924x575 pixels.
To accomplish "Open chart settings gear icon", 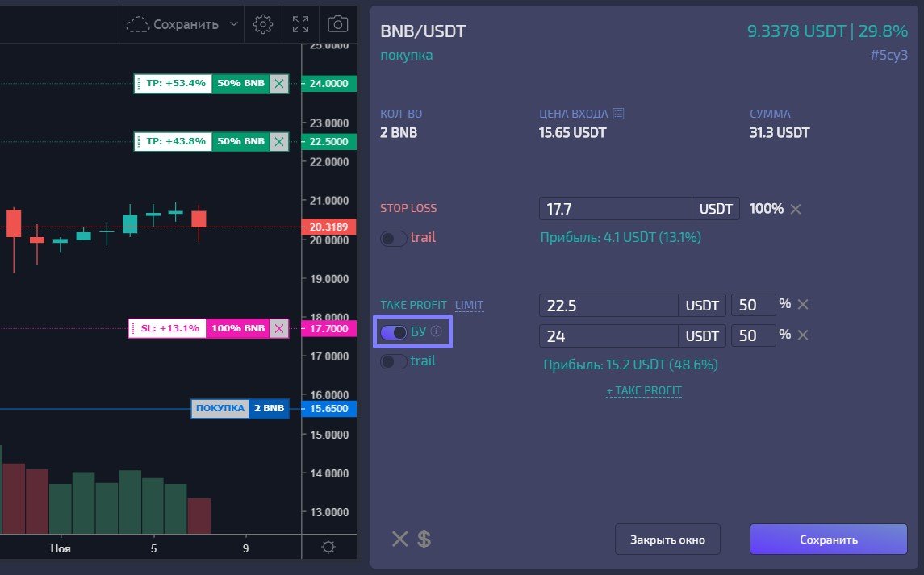I will (263, 24).
